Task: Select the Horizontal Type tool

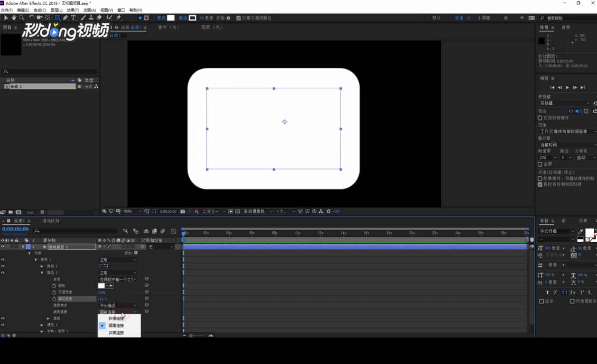Action: pos(73,18)
